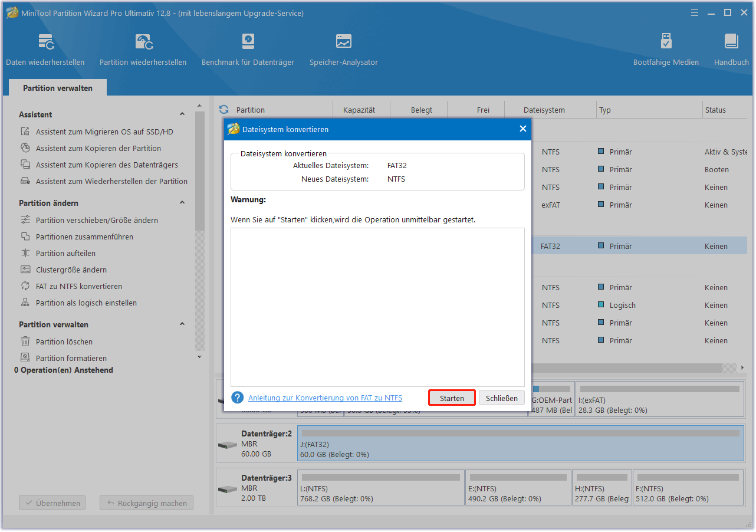The width and height of the screenshot is (756, 532).
Task: Launch Benchmark für Datenträger
Action: (248, 50)
